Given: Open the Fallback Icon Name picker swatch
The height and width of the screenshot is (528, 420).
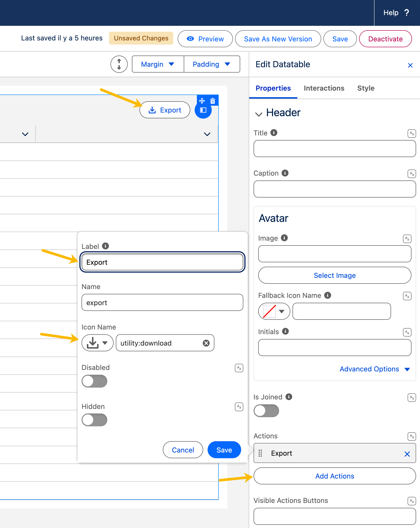Looking at the screenshot, I should click(274, 311).
